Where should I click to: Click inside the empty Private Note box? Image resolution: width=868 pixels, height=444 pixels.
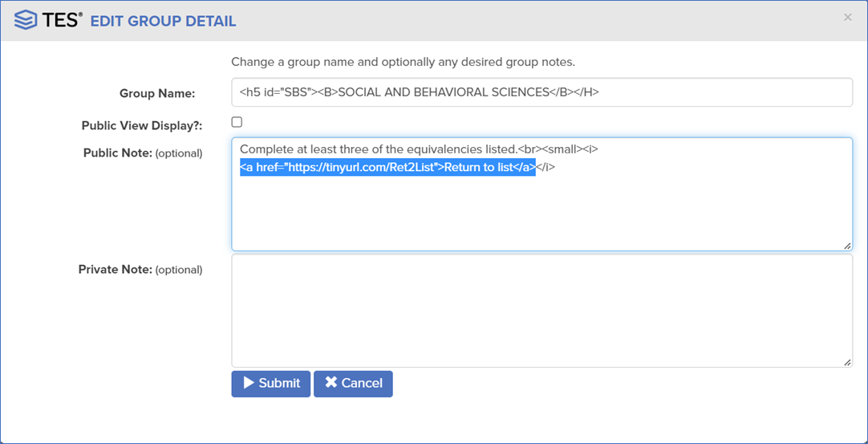pos(541,311)
